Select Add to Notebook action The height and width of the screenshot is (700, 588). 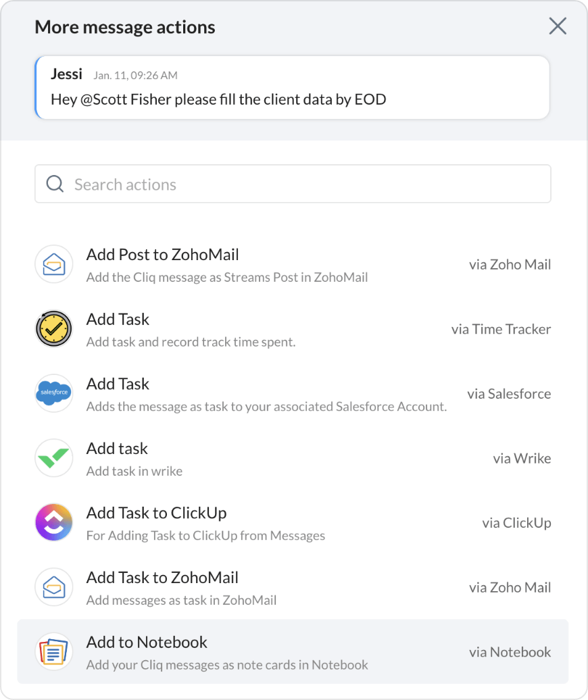point(147,643)
